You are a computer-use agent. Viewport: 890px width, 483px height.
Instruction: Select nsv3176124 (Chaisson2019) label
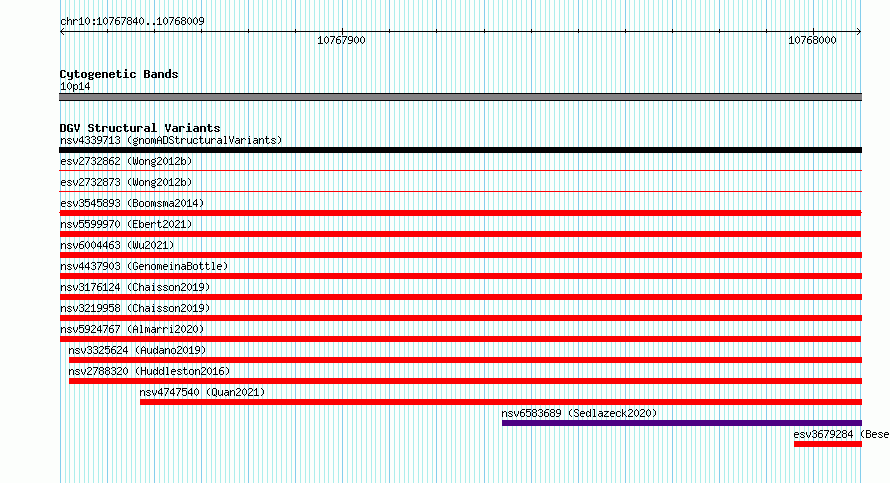(135, 287)
